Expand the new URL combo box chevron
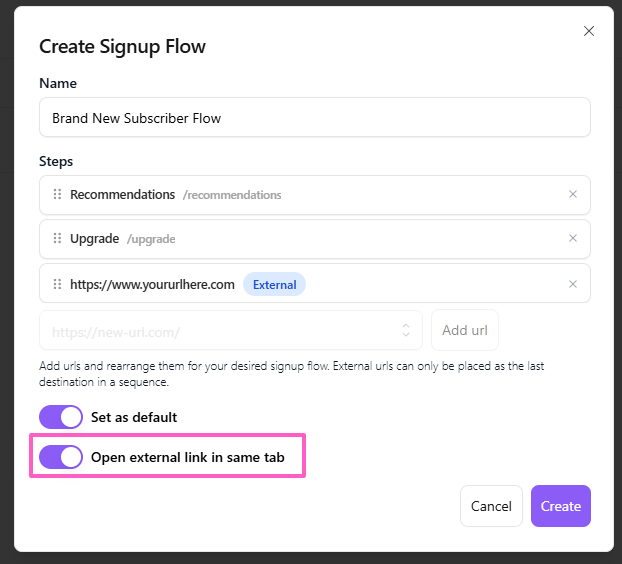This screenshot has width=622, height=564. coord(407,329)
